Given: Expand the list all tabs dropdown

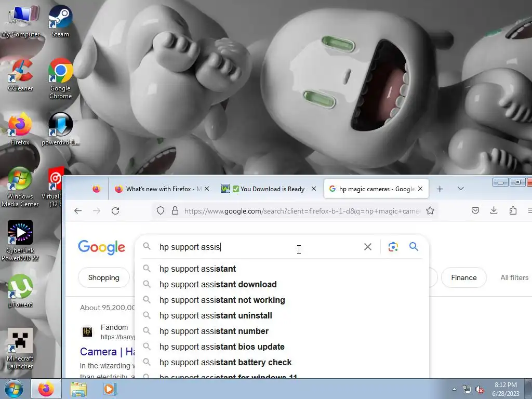Looking at the screenshot, I should click(460, 189).
